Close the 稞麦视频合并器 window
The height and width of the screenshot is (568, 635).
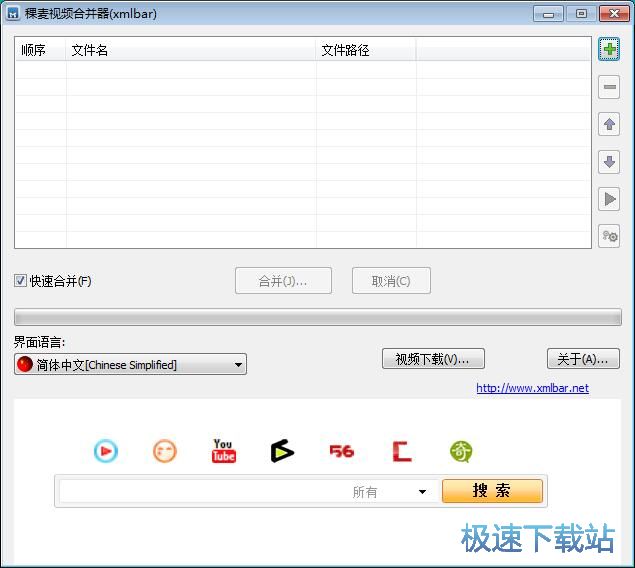click(614, 14)
